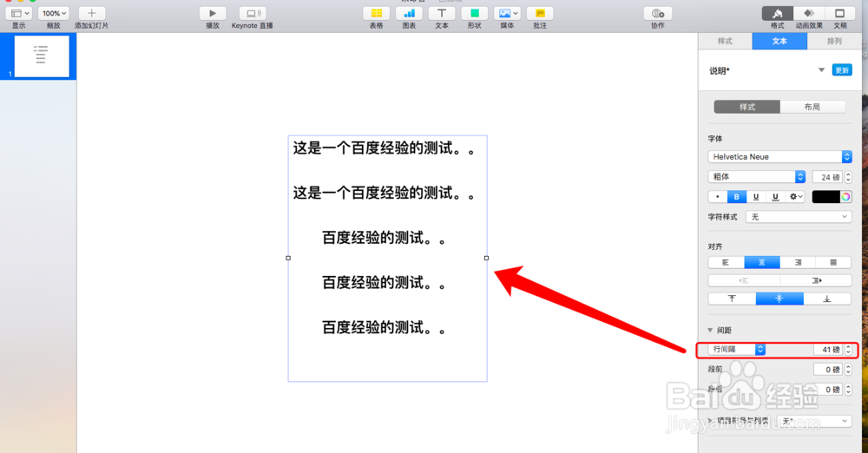The image size is (868, 453).
Task: Click the text box's left middle handle
Action: coord(288,258)
